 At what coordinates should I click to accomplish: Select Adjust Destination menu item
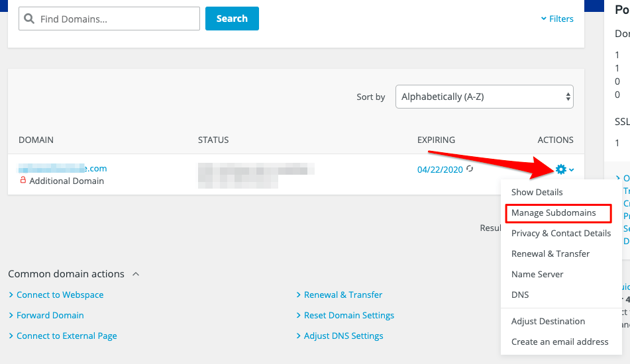click(548, 322)
